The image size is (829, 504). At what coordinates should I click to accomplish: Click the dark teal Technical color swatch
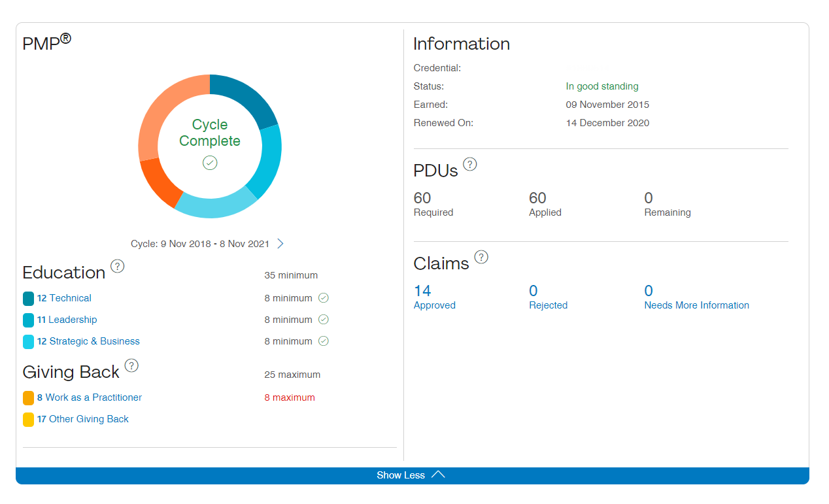pos(28,299)
